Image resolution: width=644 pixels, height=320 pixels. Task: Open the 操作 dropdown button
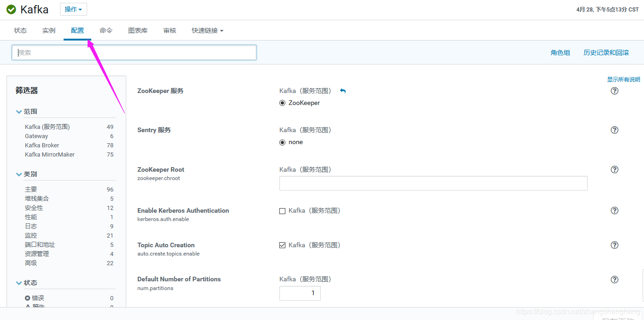pyautogui.click(x=73, y=9)
